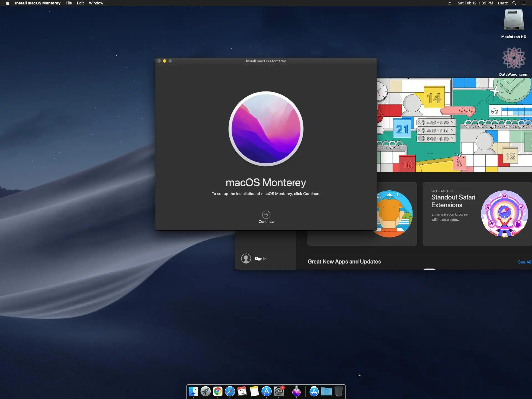The height and width of the screenshot is (399, 532).
Task: Open Finder from the Dock
Action: click(x=193, y=391)
